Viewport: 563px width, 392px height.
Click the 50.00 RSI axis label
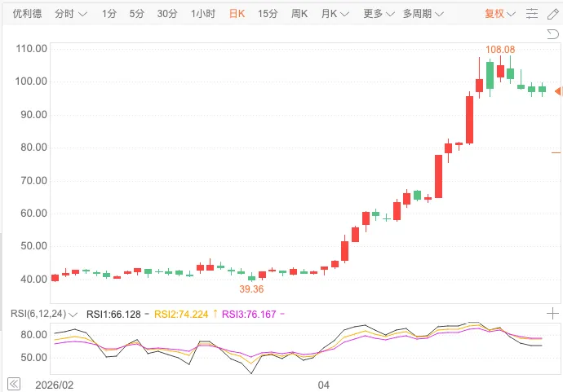point(33,358)
